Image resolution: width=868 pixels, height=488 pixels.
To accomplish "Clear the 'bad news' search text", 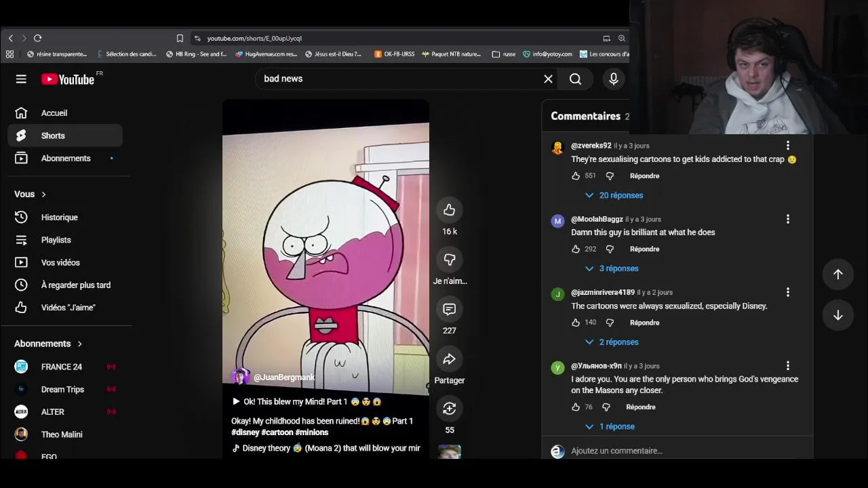I will (548, 79).
